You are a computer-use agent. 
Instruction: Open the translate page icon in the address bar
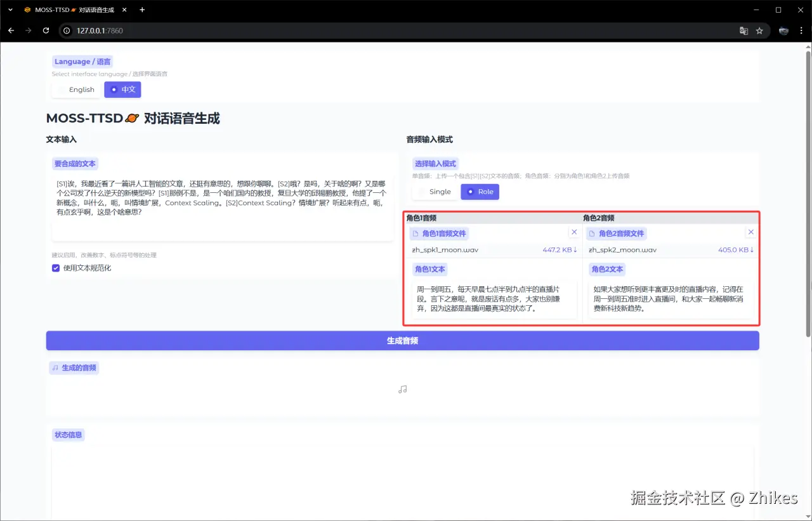click(x=743, y=30)
